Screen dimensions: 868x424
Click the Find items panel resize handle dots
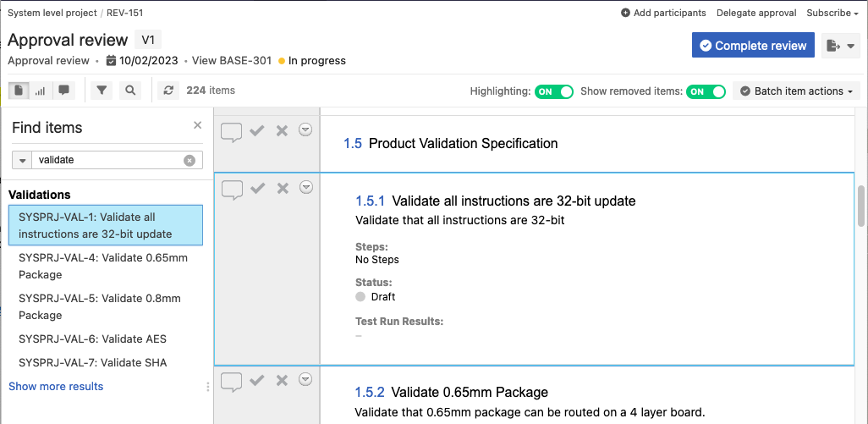tap(208, 387)
